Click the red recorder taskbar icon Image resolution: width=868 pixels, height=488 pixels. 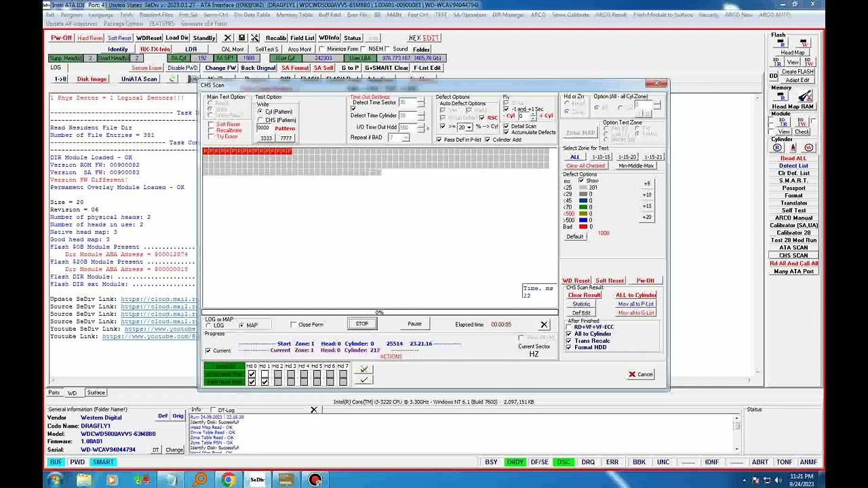(315, 480)
